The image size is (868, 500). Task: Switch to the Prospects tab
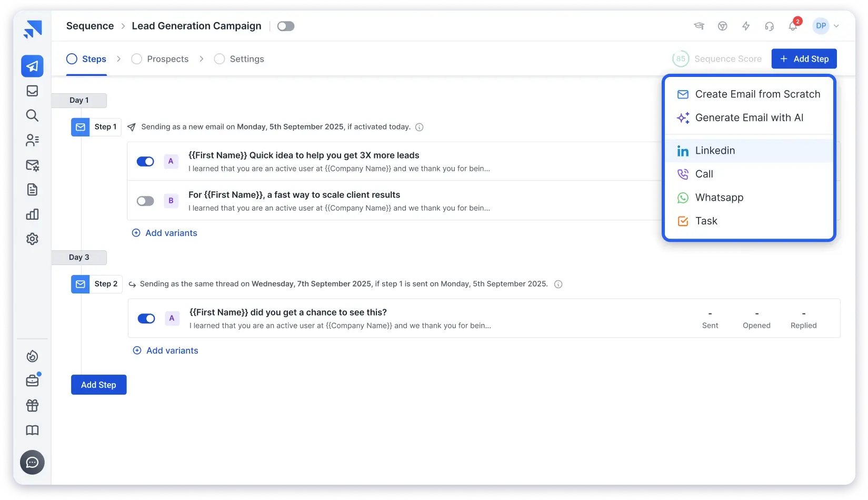pyautogui.click(x=167, y=58)
